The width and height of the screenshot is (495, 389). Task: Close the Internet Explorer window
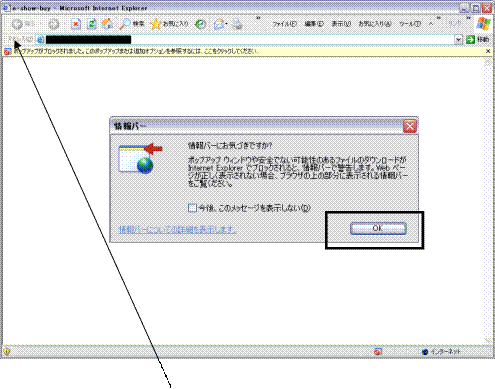pos(487,8)
